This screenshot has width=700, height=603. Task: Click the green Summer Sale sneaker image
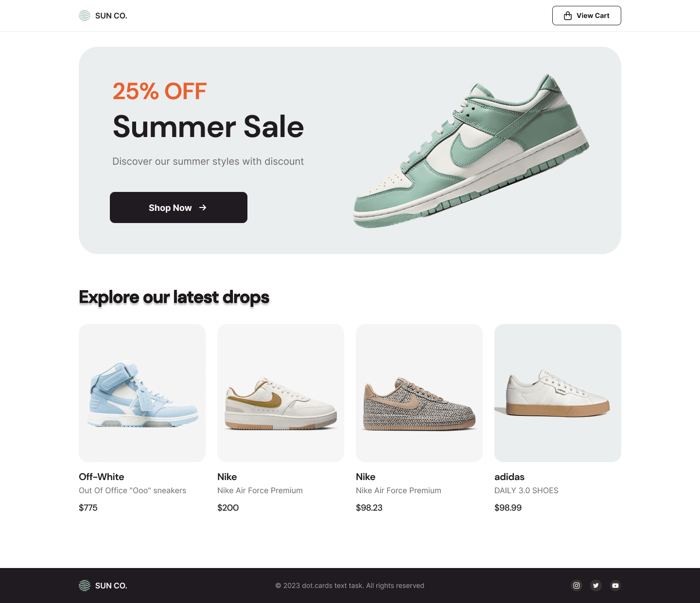(x=472, y=151)
